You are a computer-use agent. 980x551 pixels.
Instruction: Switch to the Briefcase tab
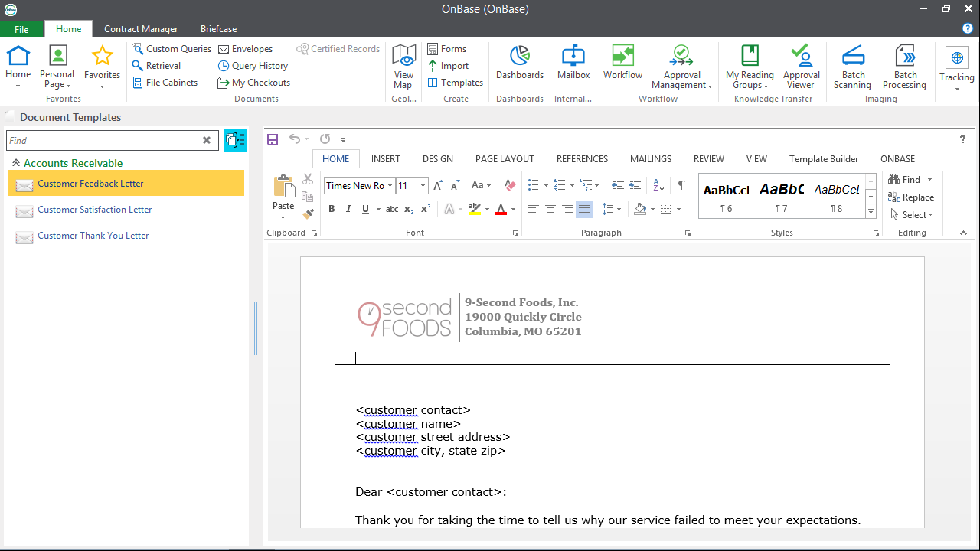pyautogui.click(x=218, y=29)
